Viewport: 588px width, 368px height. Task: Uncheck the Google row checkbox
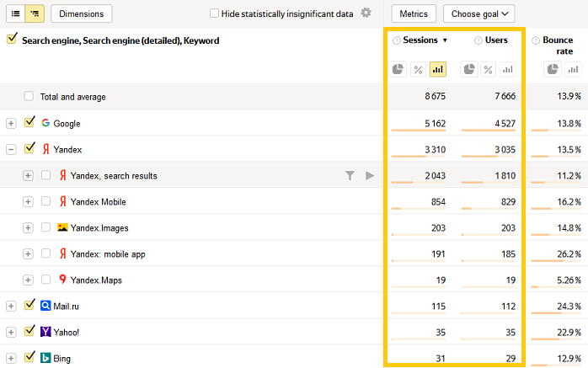pyautogui.click(x=30, y=123)
